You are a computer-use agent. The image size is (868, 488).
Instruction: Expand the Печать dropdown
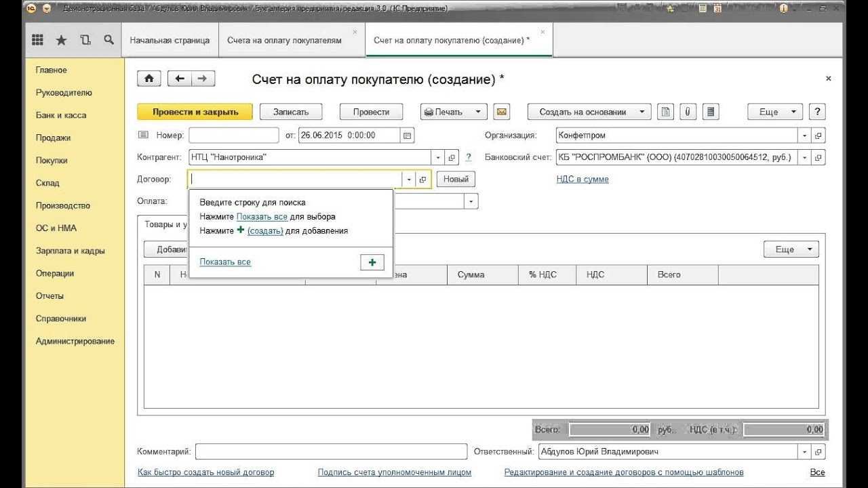[477, 112]
